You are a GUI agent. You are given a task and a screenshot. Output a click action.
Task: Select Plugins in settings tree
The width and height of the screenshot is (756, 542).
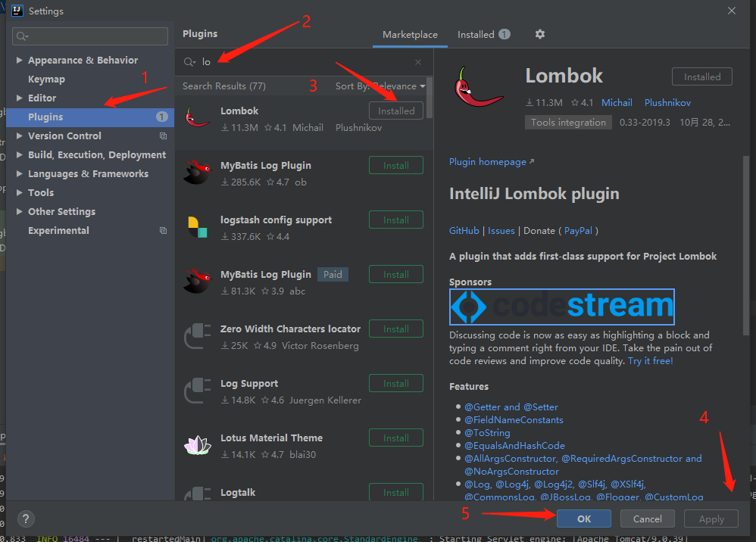(x=90, y=117)
